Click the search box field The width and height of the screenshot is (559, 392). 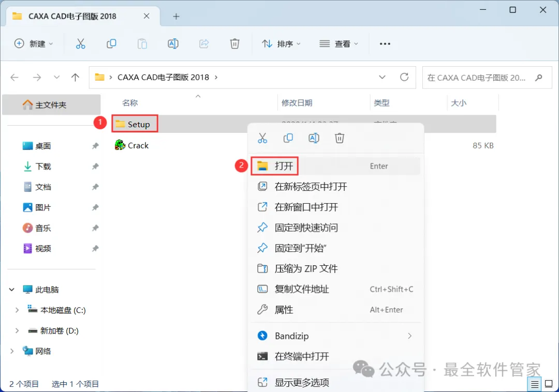487,77
